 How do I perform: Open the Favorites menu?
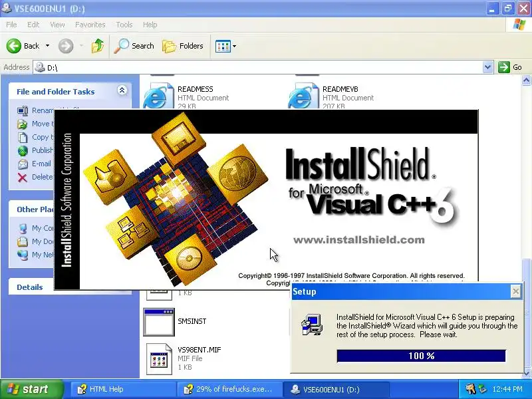[90, 25]
